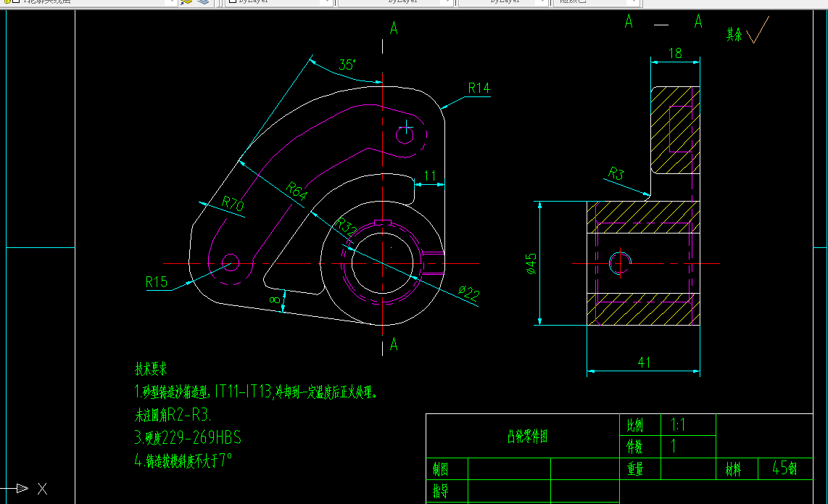Viewport: 828px width, 504px height.
Task: Select the 技术要求 heading text
Action: coord(151,369)
